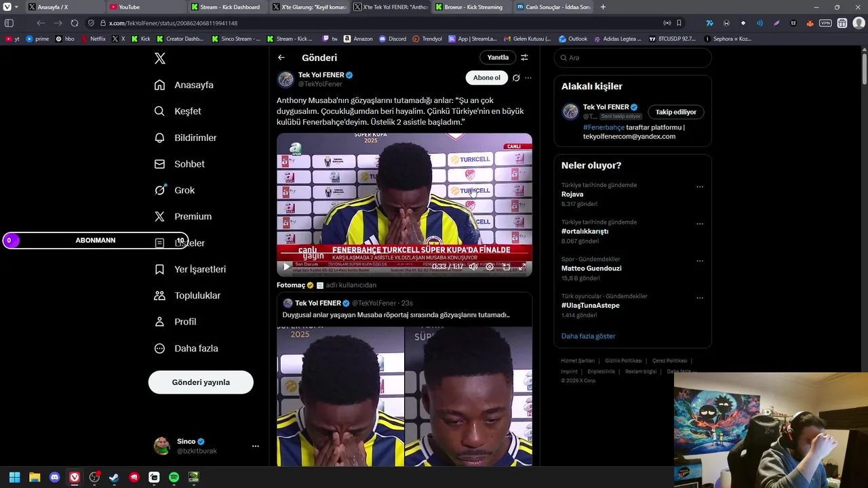Open quoted post second photo

click(x=469, y=396)
